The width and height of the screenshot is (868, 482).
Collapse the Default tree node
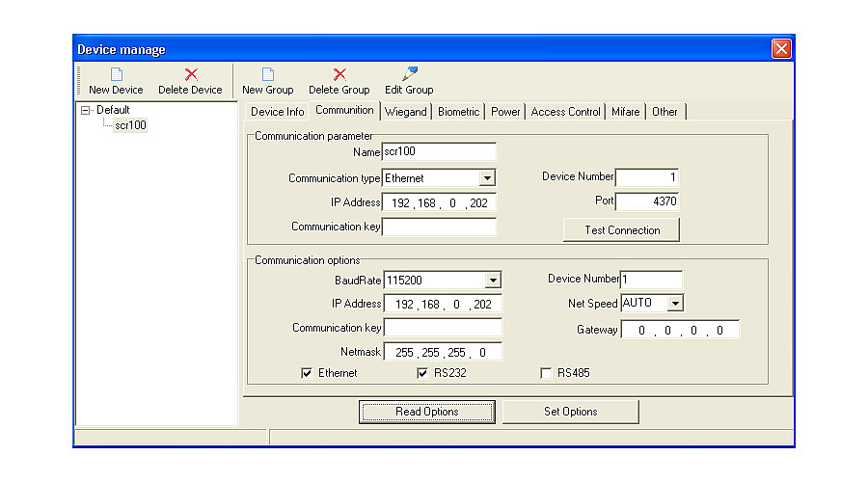[86, 111]
